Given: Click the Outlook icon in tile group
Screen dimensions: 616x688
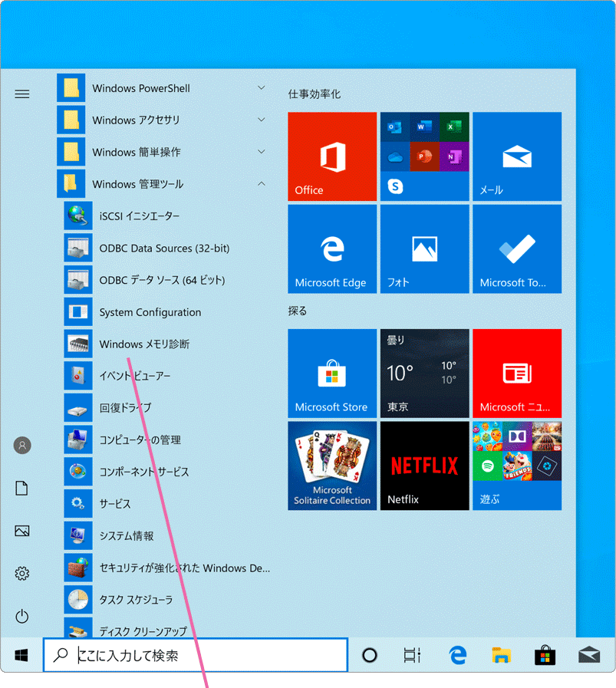Looking at the screenshot, I should pyautogui.click(x=395, y=127).
